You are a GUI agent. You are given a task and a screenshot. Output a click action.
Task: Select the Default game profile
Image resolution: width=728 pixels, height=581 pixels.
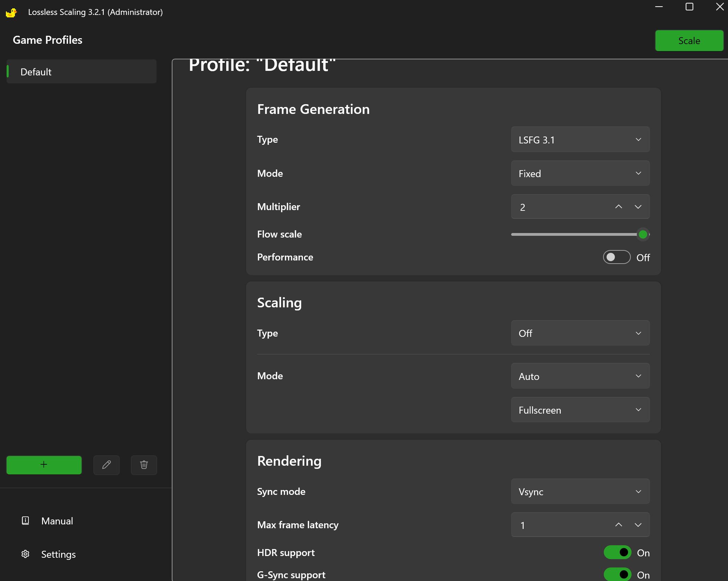pyautogui.click(x=82, y=72)
